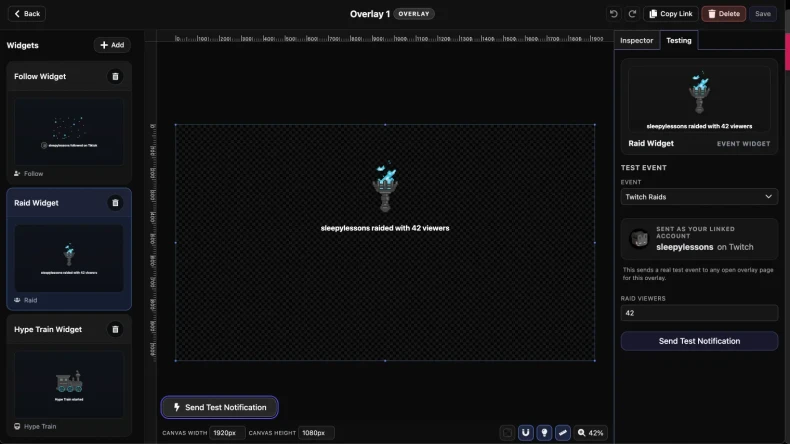Click the redo arrow icon
The image size is (790, 444).
[x=632, y=14]
